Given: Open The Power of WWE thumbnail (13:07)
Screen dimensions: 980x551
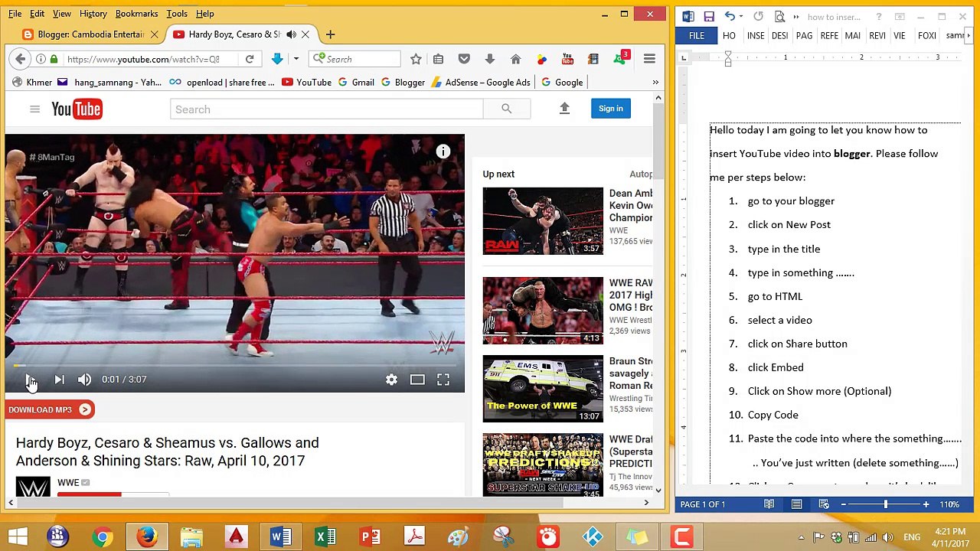Looking at the screenshot, I should click(x=543, y=389).
